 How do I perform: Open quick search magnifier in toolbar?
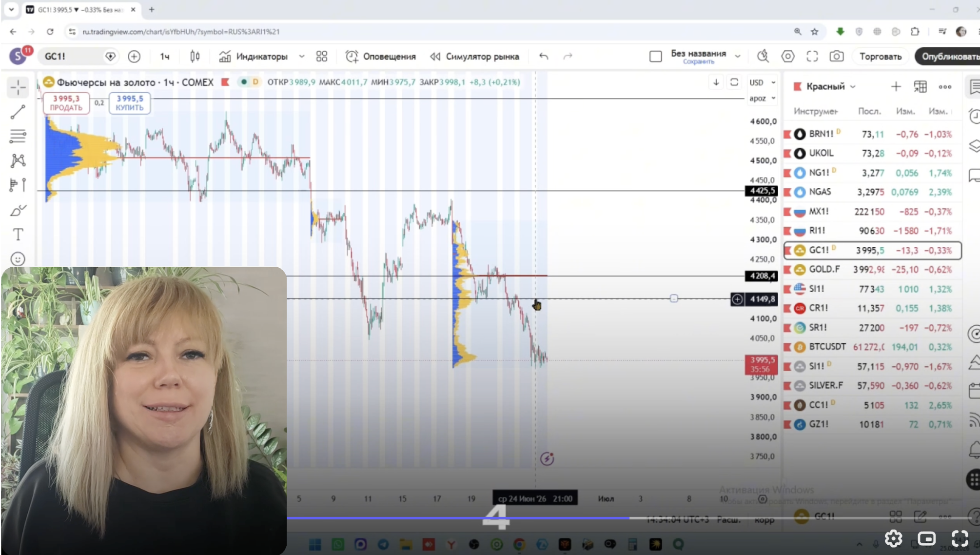coord(763,57)
